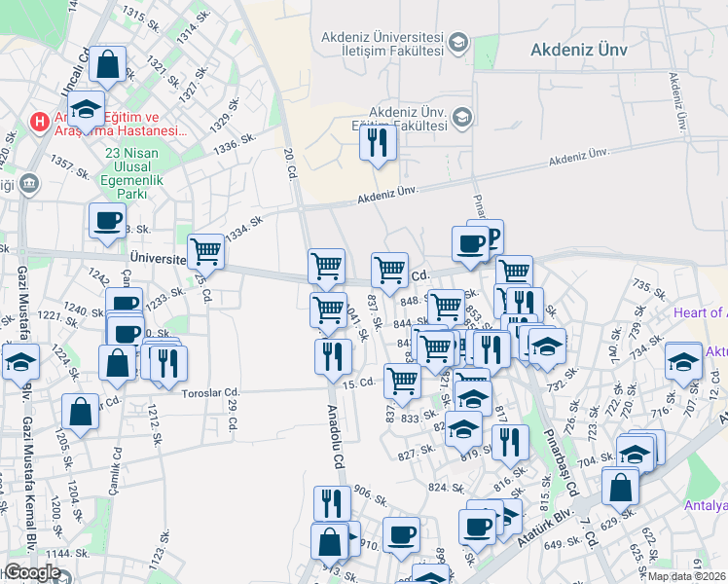Viewport: 728px width, 584px height.
Task: Click the shopping bag marker near Uncalı Cd
Action: tap(107, 67)
